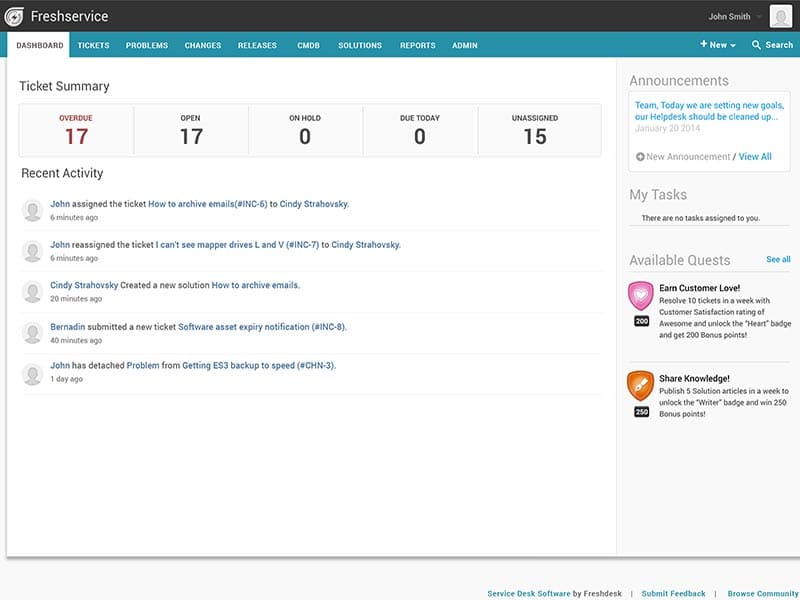
Task: Click See all quests link
Action: coord(778,260)
